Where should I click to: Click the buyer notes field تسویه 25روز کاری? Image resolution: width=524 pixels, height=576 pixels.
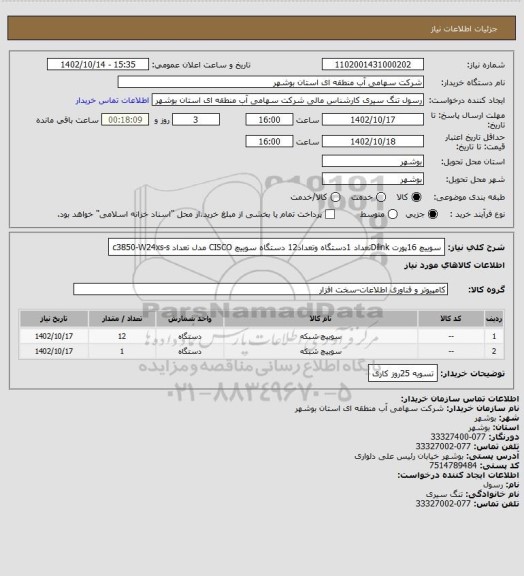tap(403, 374)
